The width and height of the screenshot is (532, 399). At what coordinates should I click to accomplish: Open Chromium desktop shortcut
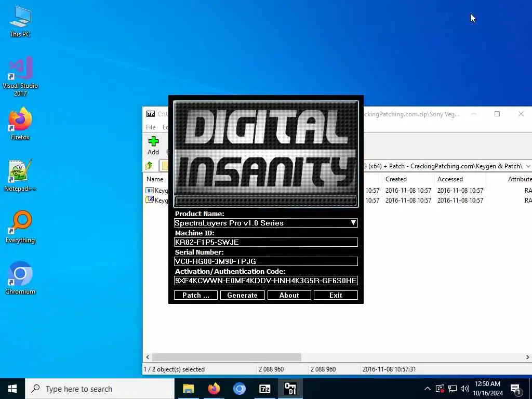20,278
